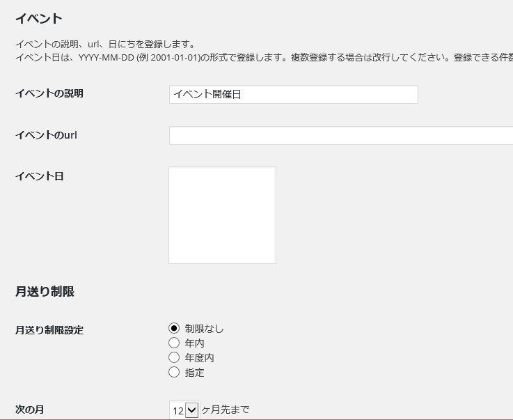Enable the 指定 radio option

tap(174, 373)
